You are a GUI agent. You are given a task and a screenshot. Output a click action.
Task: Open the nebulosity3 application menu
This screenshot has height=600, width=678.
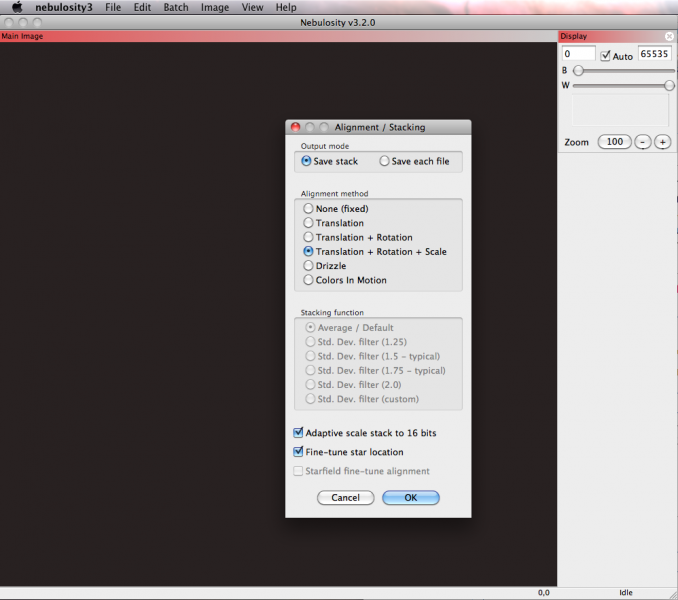click(64, 7)
